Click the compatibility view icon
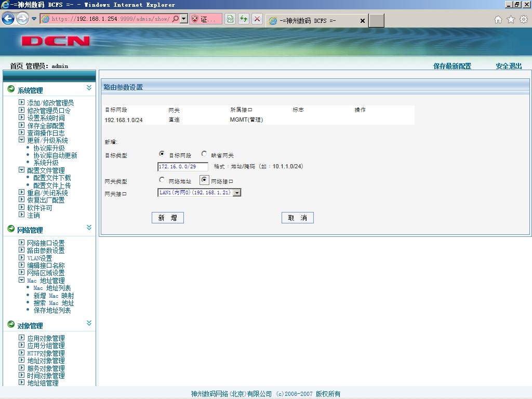Viewport: 532px width, 399px height. [230, 19]
